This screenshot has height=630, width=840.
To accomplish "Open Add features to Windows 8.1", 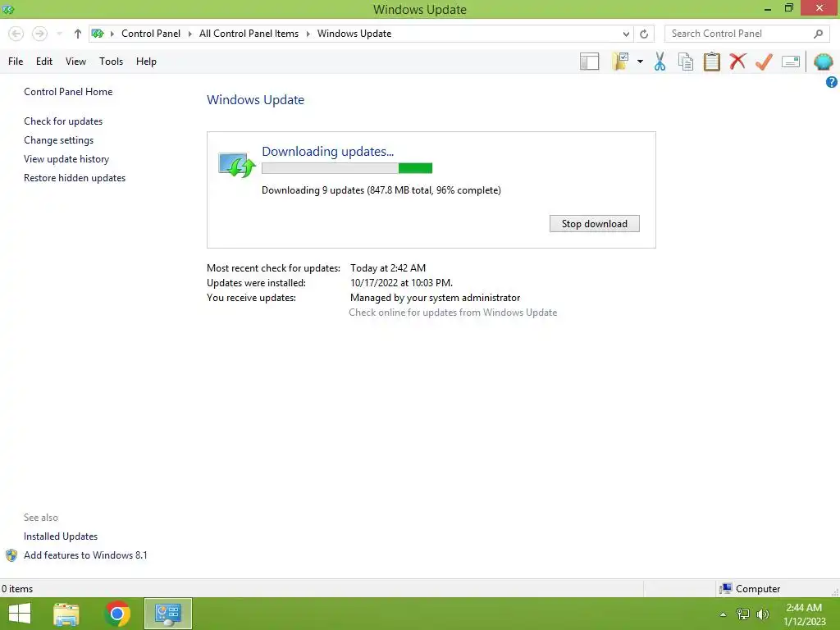I will click(x=85, y=555).
